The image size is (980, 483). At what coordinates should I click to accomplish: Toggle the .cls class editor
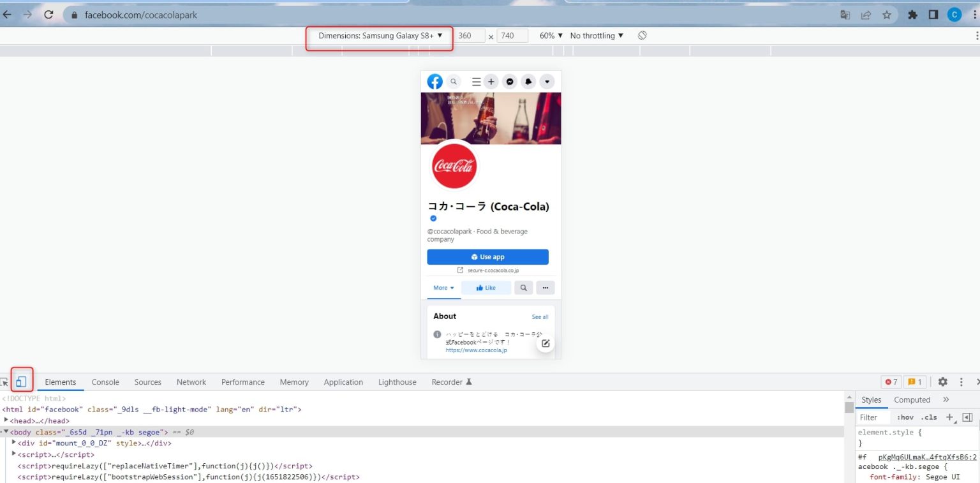930,417
